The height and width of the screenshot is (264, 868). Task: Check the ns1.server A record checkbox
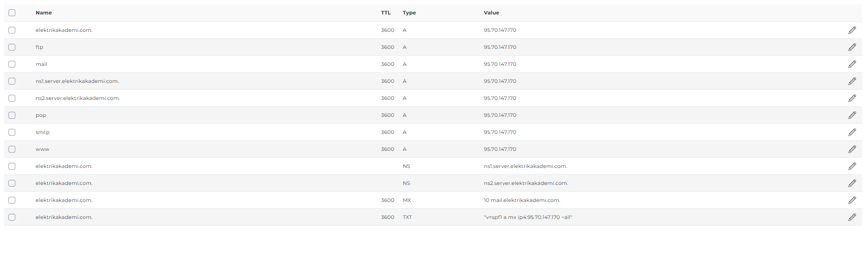(12, 81)
